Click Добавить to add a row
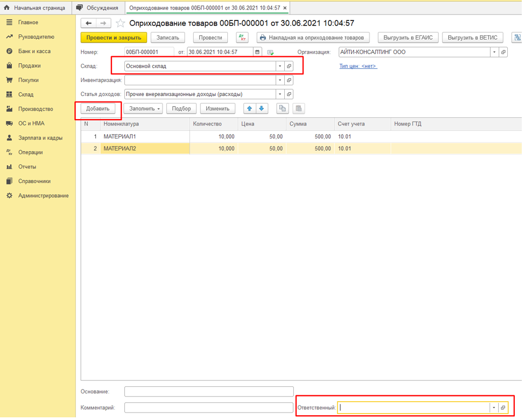525x420 pixels. click(x=98, y=108)
